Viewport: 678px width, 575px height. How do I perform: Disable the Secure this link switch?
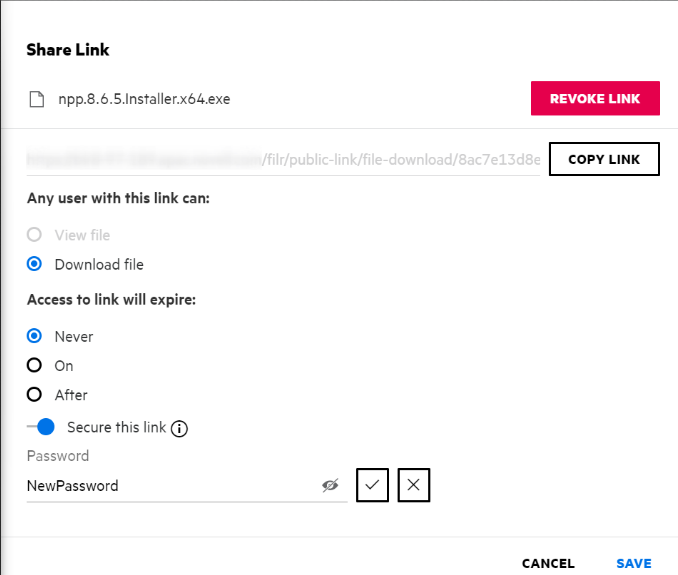(x=41, y=427)
